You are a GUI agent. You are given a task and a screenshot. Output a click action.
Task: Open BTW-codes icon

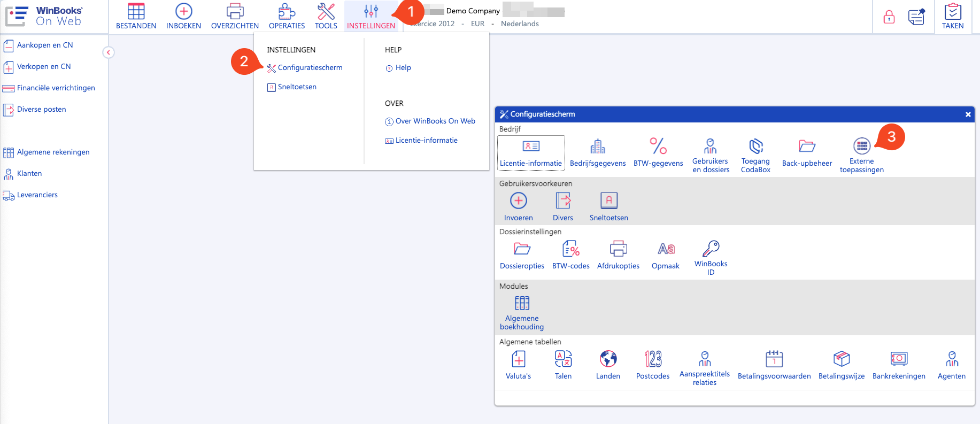(x=571, y=255)
